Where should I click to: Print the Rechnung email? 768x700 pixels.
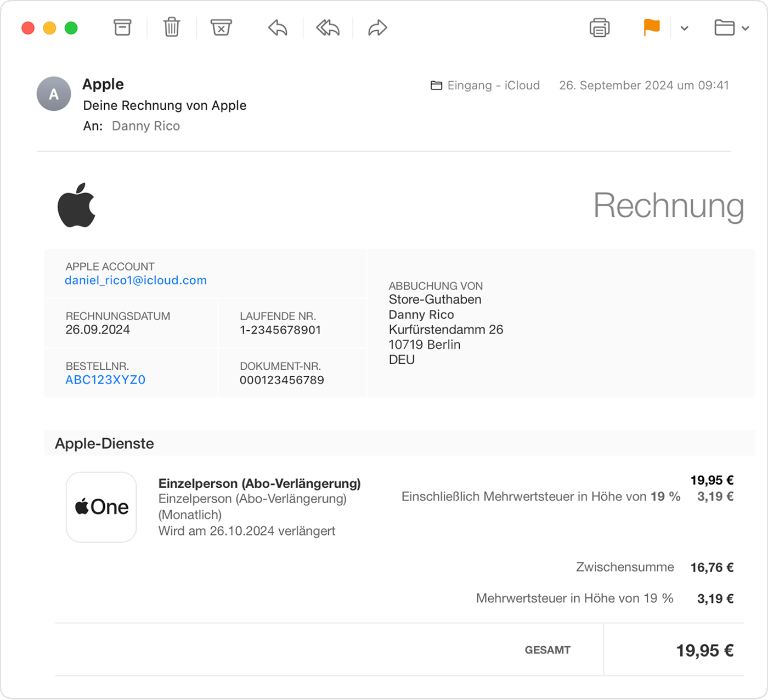coord(599,27)
